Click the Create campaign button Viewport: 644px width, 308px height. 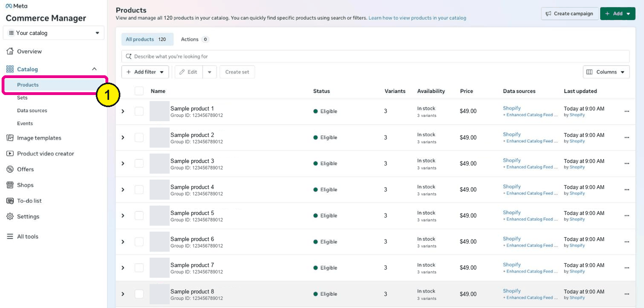[569, 14]
